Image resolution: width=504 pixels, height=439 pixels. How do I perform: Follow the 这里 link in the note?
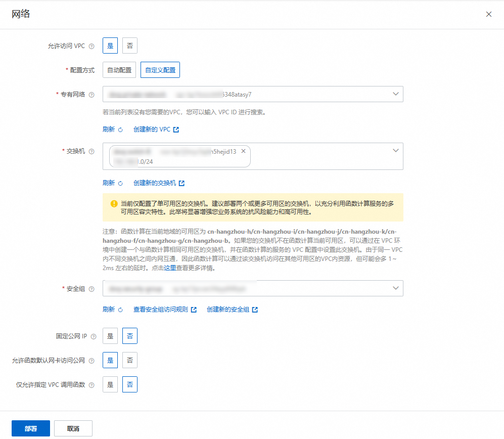tap(170, 268)
